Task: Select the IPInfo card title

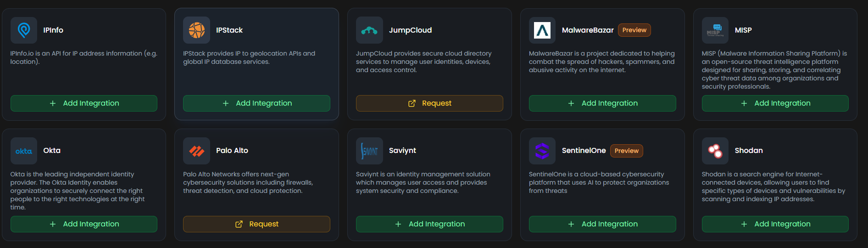Action: [x=53, y=30]
